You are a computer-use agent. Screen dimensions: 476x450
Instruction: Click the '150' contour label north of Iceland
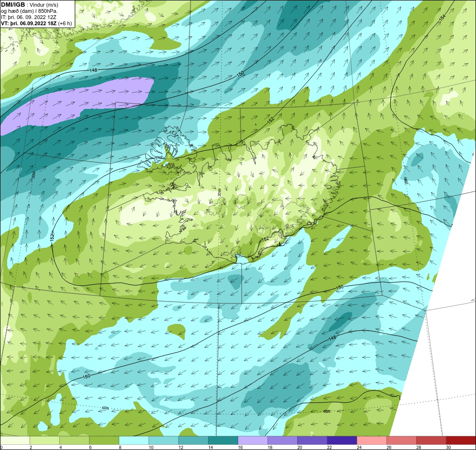[240, 74]
